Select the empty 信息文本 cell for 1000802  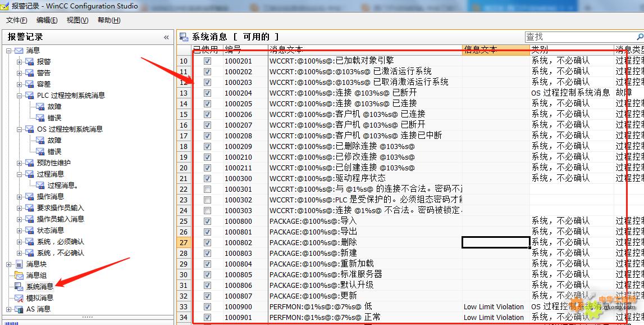pyautogui.click(x=496, y=243)
